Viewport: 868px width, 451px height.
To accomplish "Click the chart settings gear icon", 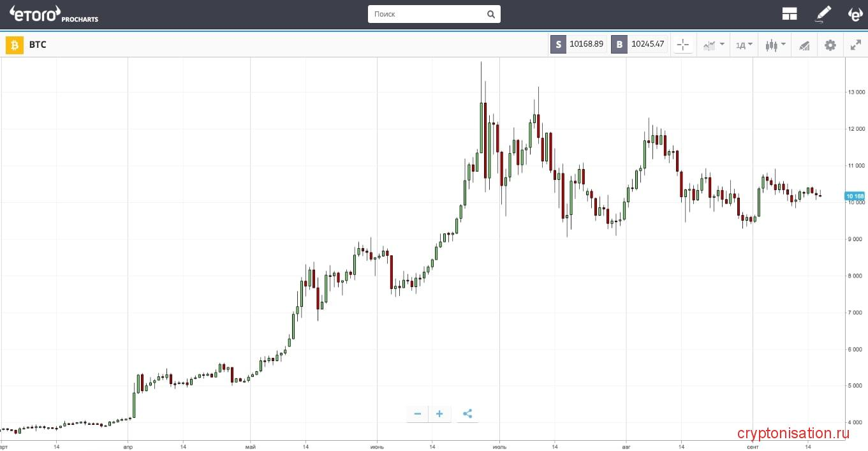I will click(830, 45).
